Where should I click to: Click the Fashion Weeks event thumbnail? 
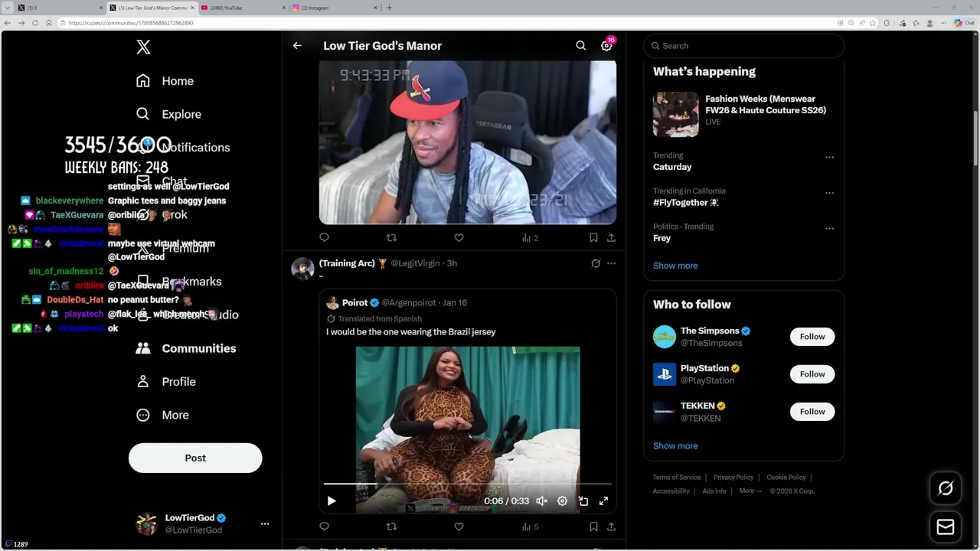(x=676, y=115)
